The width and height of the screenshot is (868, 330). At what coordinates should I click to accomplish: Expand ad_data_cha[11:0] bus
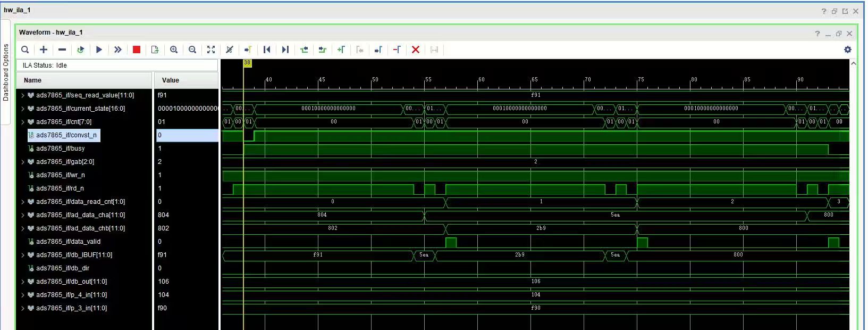click(x=23, y=215)
